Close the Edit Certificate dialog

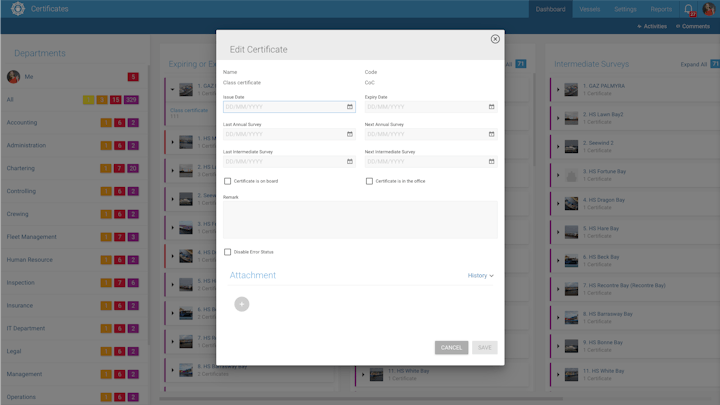point(495,39)
